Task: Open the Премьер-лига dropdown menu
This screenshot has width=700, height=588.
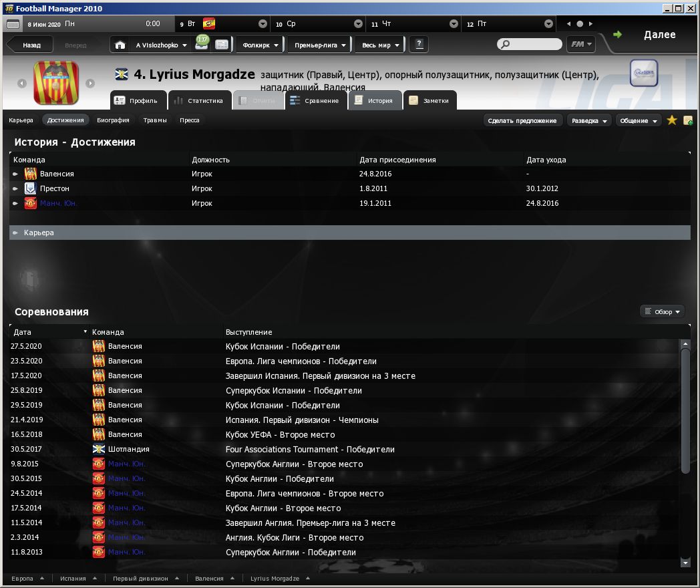Action: (319, 45)
